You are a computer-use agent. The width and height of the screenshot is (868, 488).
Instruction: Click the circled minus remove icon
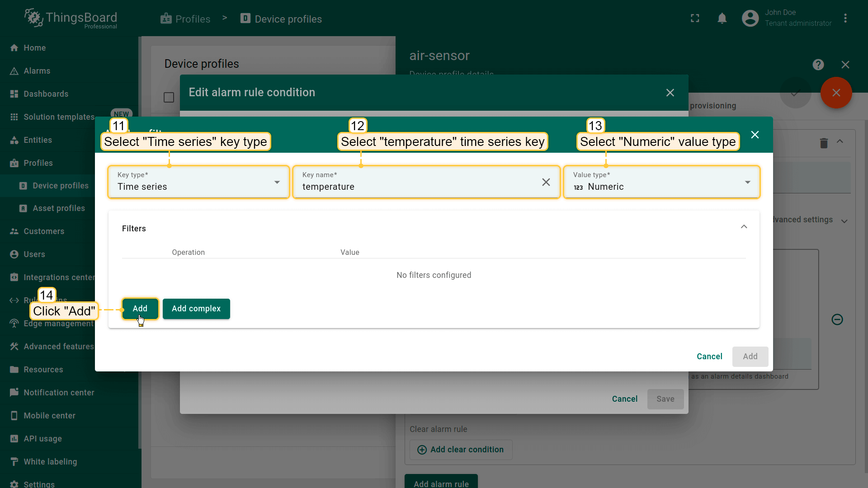click(x=837, y=319)
